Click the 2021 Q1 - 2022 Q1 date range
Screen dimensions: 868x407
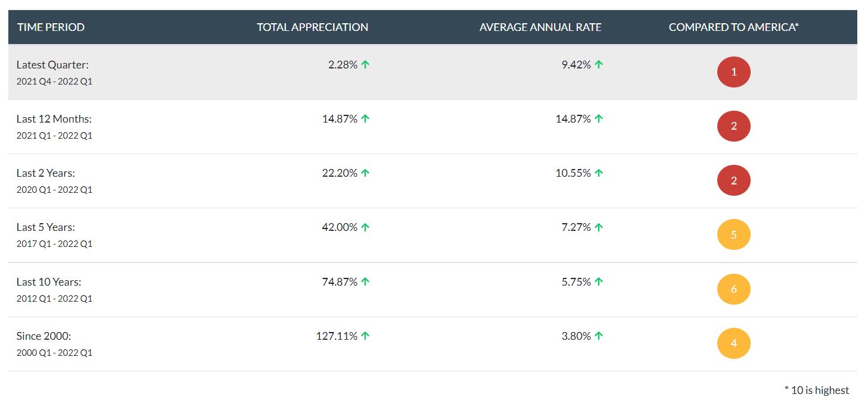tap(54, 136)
